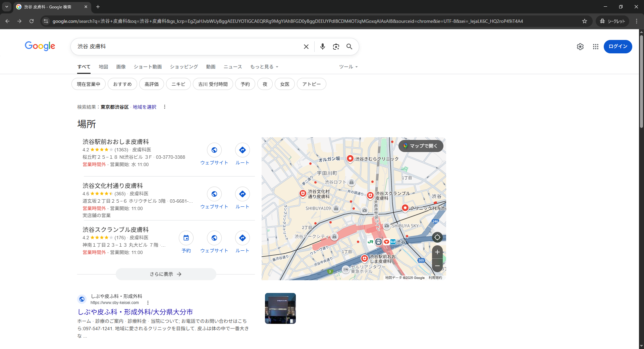The height and width of the screenshot is (349, 644).
Task: Reload the page
Action: [x=32, y=21]
